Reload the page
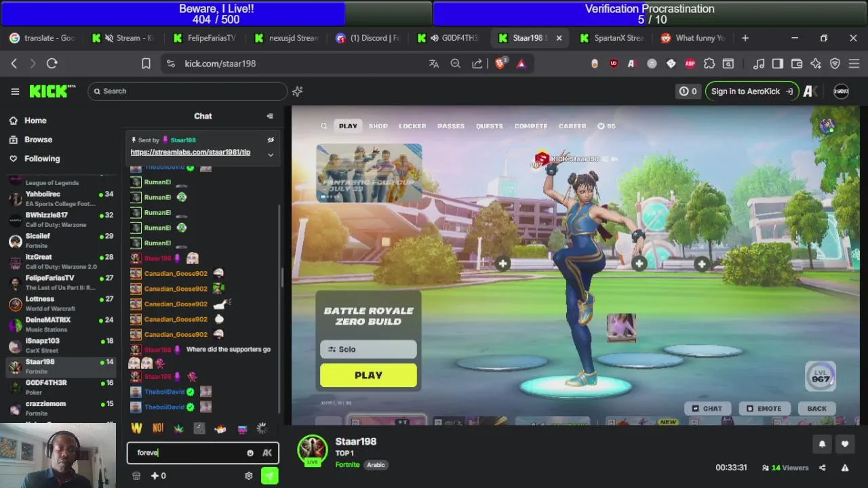Viewport: 868px width, 488px height. pos(52,64)
